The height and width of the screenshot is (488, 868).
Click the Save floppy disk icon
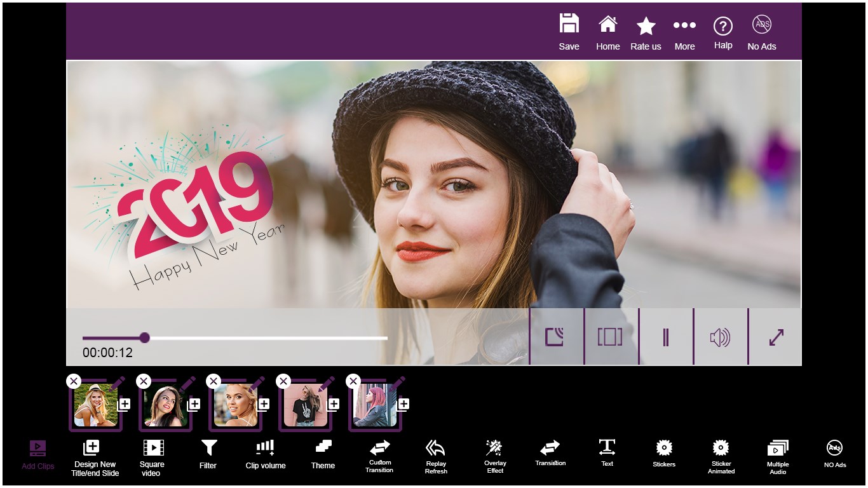tap(569, 24)
